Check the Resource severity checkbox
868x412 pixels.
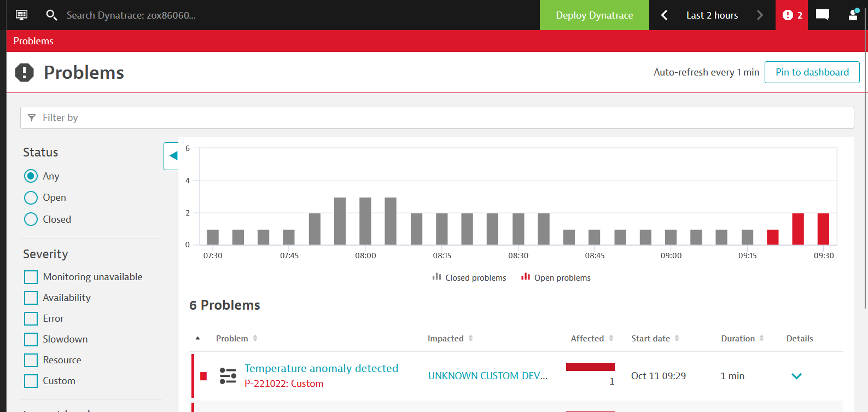(31, 360)
